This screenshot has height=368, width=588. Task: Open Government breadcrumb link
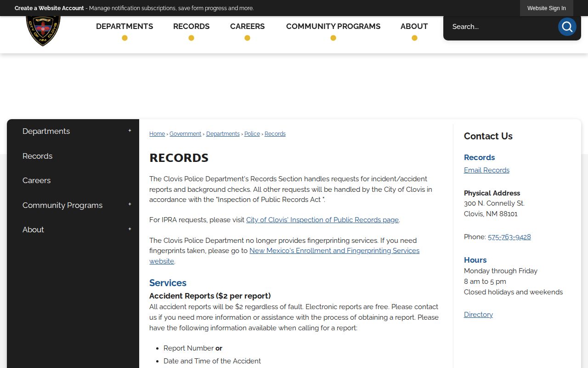[x=185, y=134]
